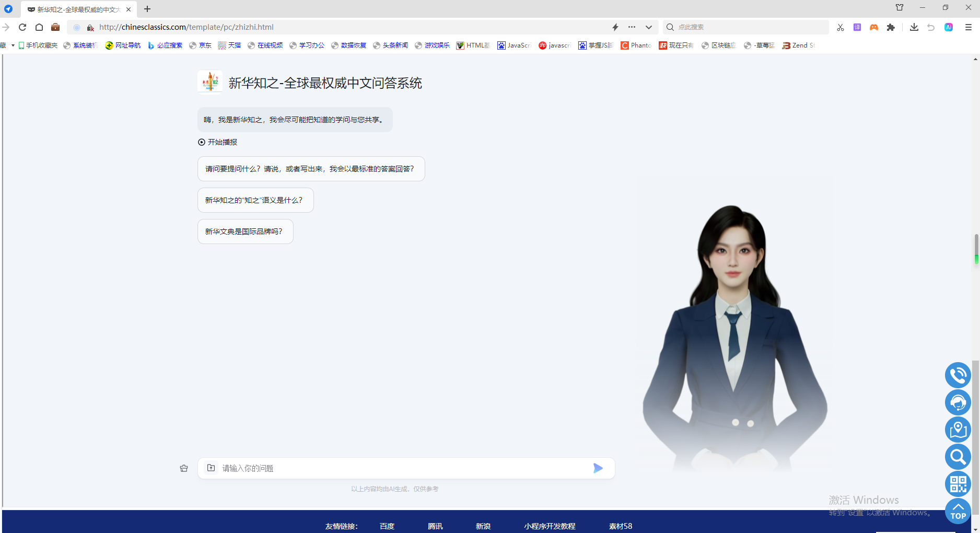This screenshot has width=980, height=533.
Task: Open 腾讯 footer link
Action: point(435,526)
